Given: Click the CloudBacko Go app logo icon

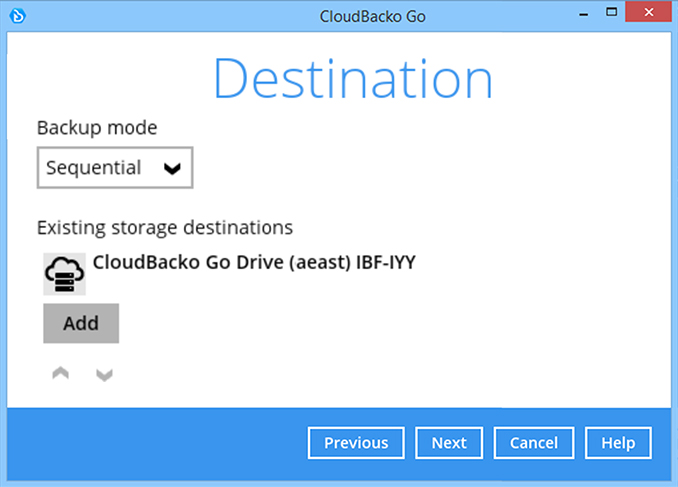Looking at the screenshot, I should tap(18, 16).
